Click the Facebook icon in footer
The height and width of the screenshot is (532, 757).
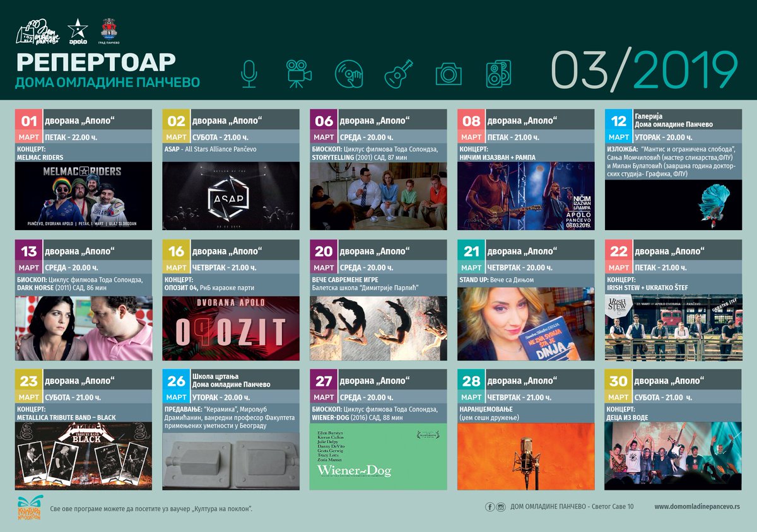point(490,507)
